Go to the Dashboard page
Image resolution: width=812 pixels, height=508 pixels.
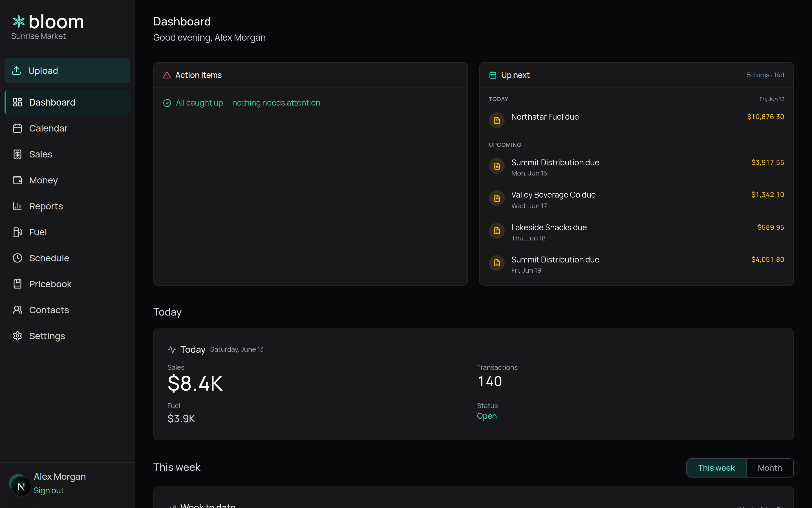tap(67, 102)
